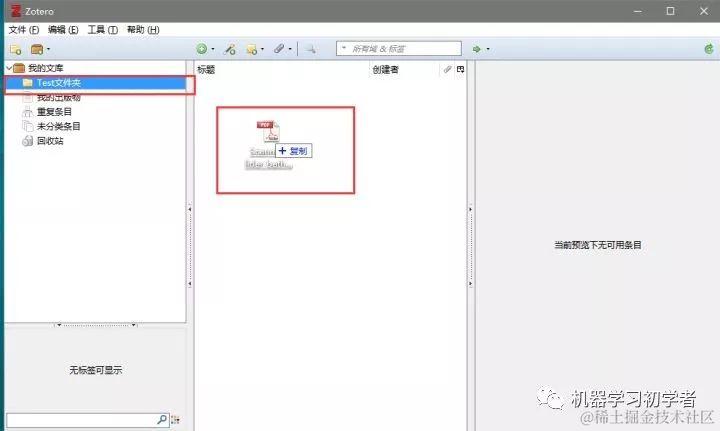Click the Add Attachment paperclip icon
The width and height of the screenshot is (720, 431).
coord(279,49)
